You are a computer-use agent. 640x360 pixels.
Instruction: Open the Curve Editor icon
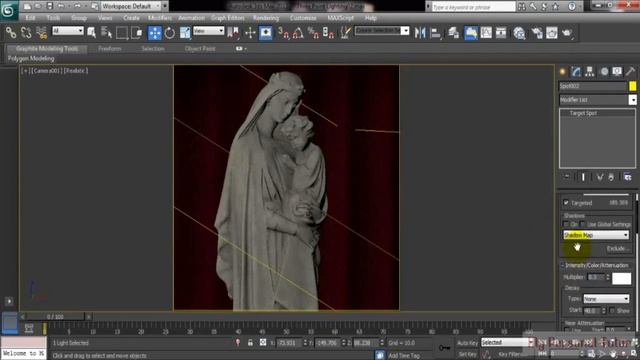486,33
